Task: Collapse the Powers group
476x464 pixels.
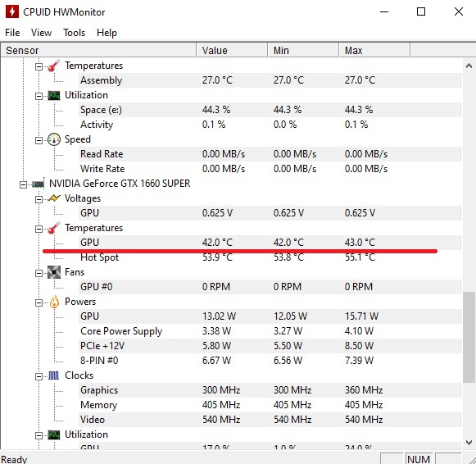Action: click(39, 303)
